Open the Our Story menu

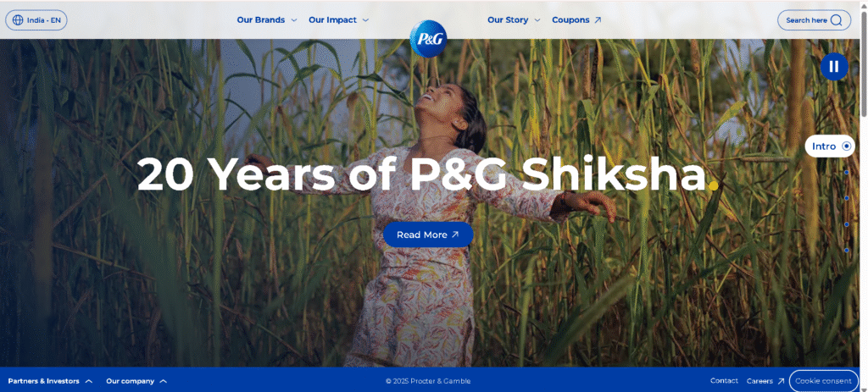[508, 20]
